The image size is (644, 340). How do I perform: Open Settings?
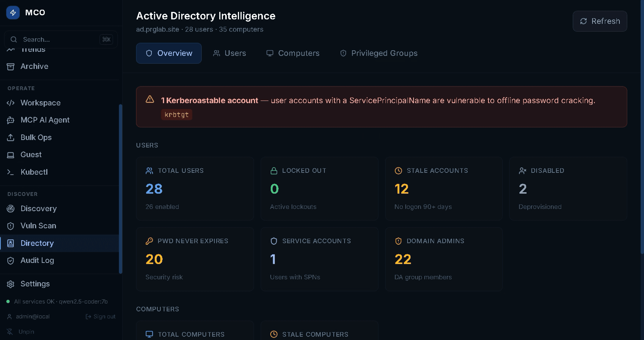59,284
